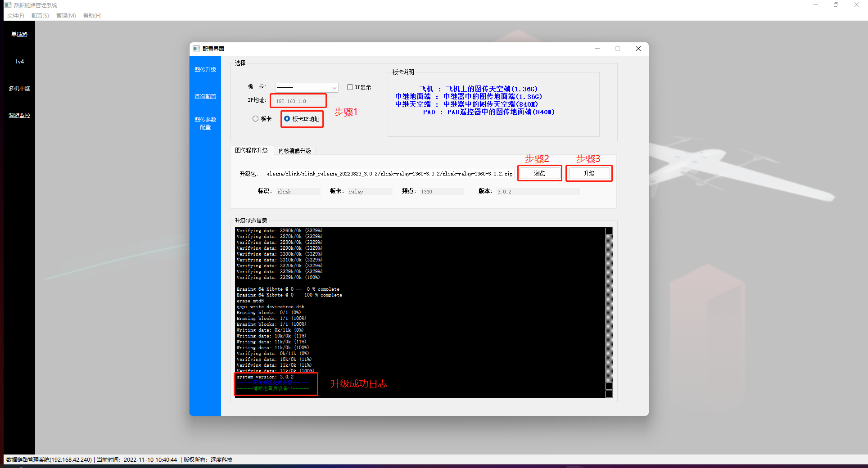
Task: Click the 配置界面 dialog title icon
Action: [x=196, y=49]
